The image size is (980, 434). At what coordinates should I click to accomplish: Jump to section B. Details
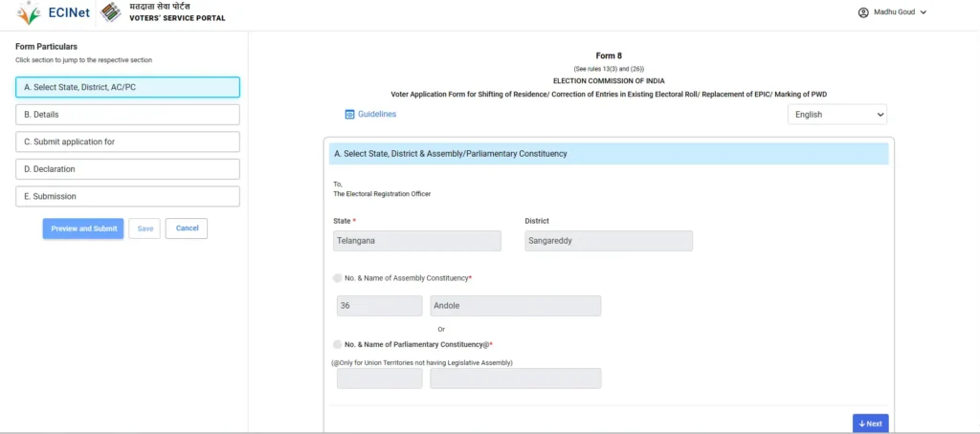[x=127, y=115]
